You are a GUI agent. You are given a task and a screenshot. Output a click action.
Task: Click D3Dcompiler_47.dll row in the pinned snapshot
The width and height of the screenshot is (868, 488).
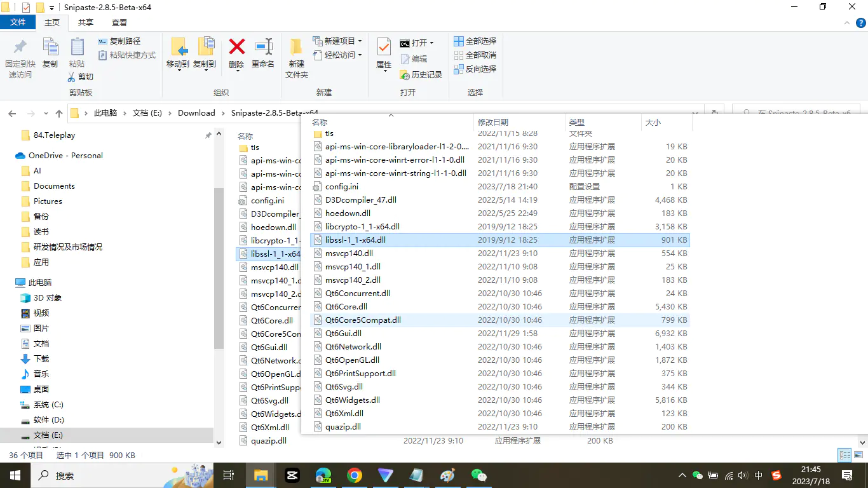(499, 200)
